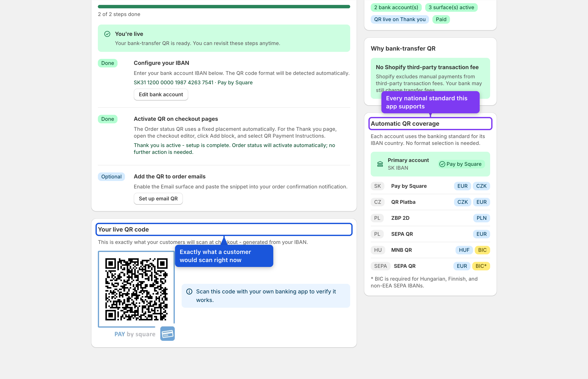
Task: Click the checkmark icon in the Pay by Square badge
Action: click(x=442, y=164)
